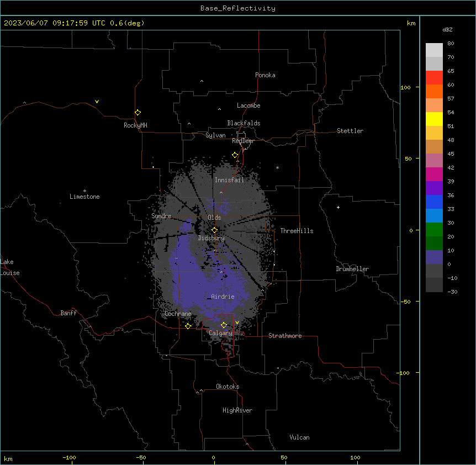Screen dimensions: 476x465
Task: Click the green 30 dBZ legend swatch
Action: pos(434,230)
